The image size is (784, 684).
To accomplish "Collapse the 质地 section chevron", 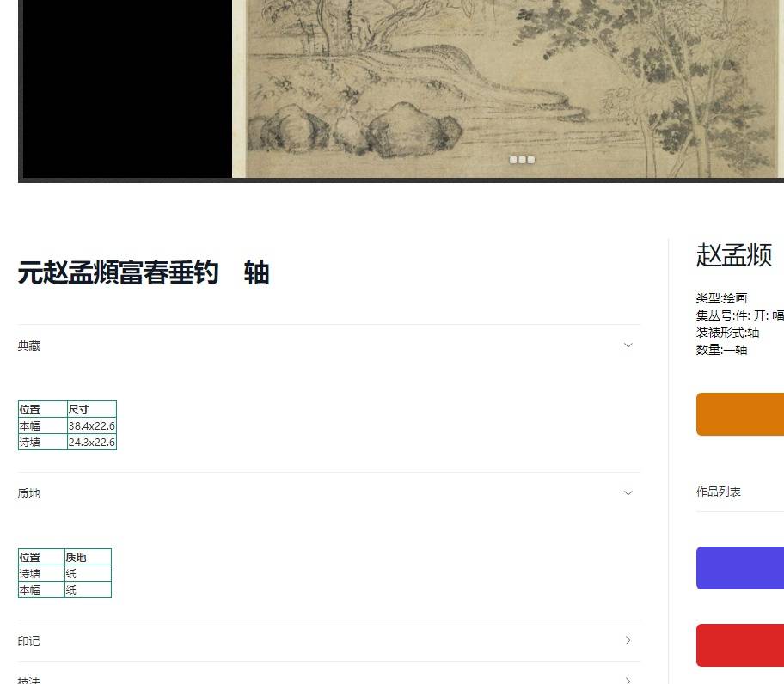I will coord(628,493).
